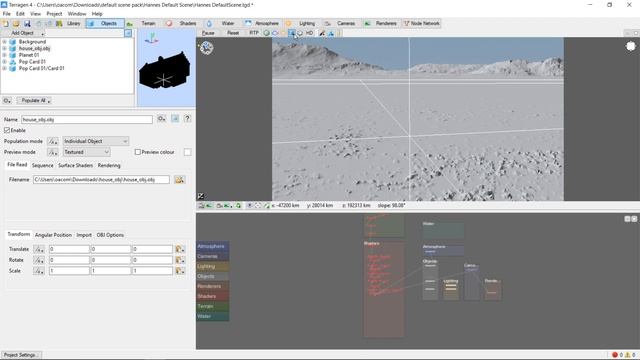
Task: Switch to the Shaders layout
Action: click(182, 24)
